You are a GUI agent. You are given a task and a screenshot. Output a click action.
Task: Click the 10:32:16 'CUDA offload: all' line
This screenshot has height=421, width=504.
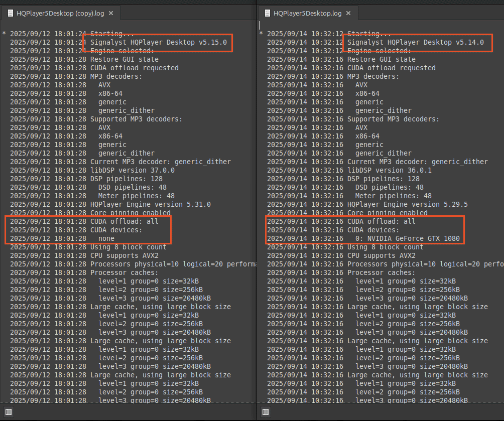pos(341,221)
